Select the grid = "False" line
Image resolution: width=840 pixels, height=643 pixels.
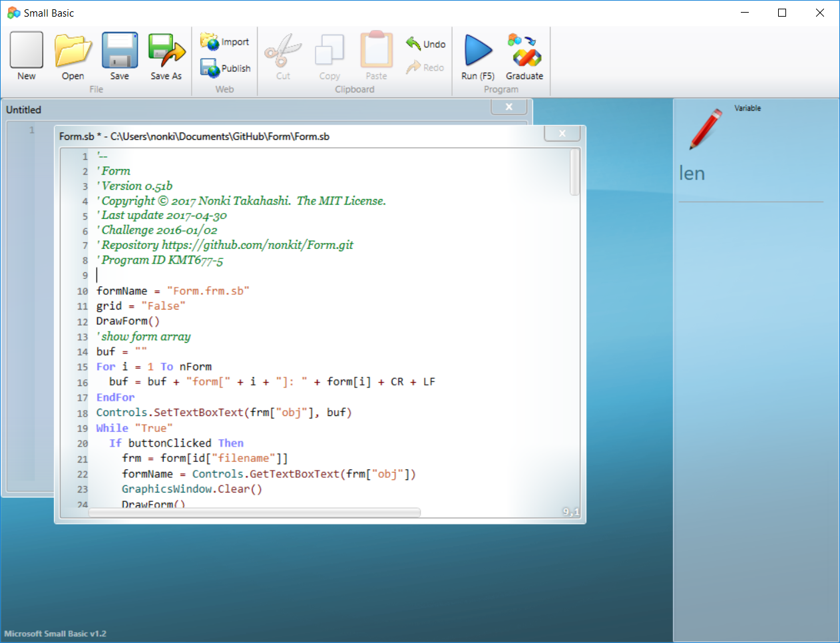tap(140, 306)
